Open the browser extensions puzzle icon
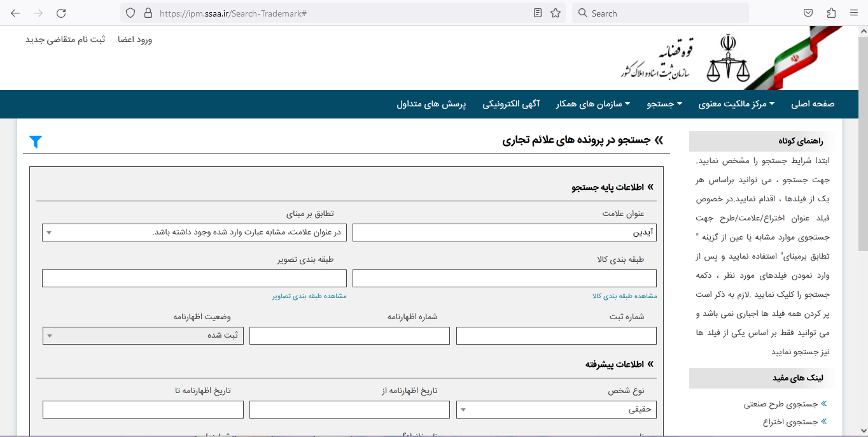Viewport: 868px width, 437px height. [831, 13]
